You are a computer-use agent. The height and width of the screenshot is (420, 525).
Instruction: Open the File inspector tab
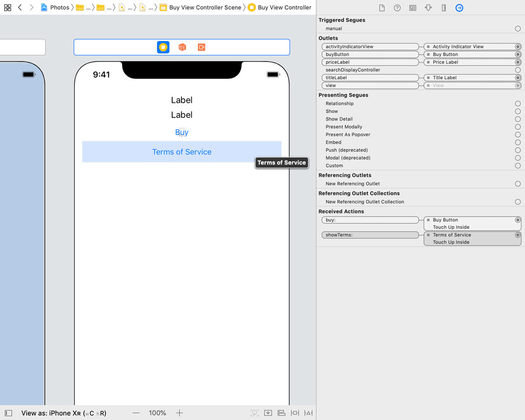tap(382, 8)
